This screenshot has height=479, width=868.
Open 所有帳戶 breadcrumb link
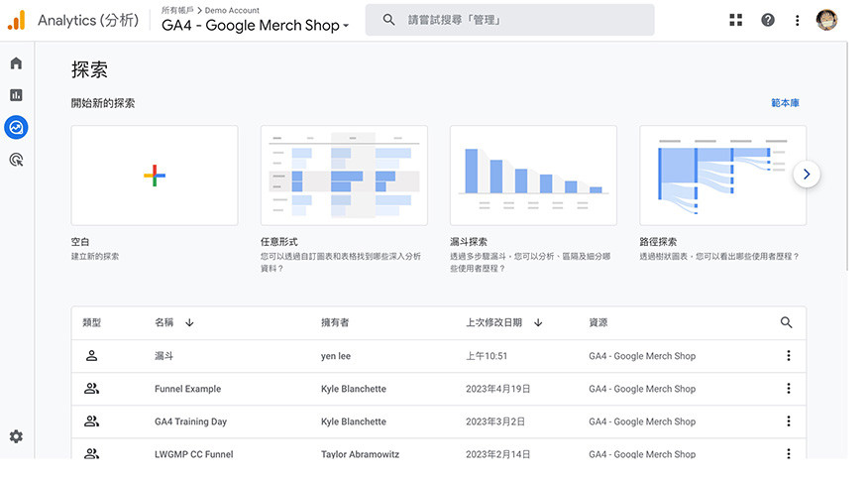click(177, 10)
